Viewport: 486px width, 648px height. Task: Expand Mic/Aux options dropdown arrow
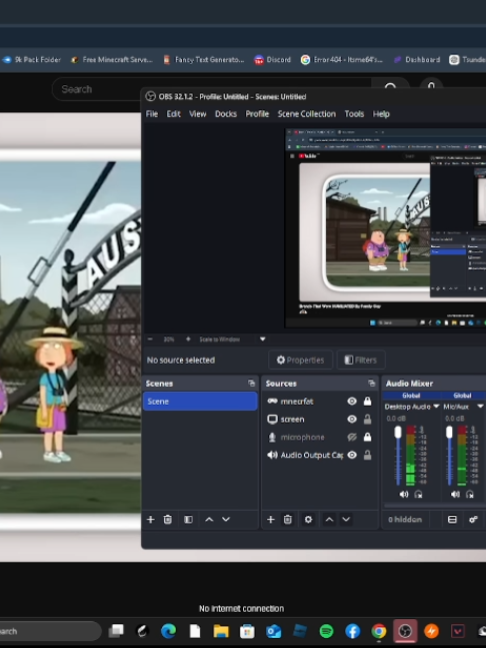coord(480,407)
